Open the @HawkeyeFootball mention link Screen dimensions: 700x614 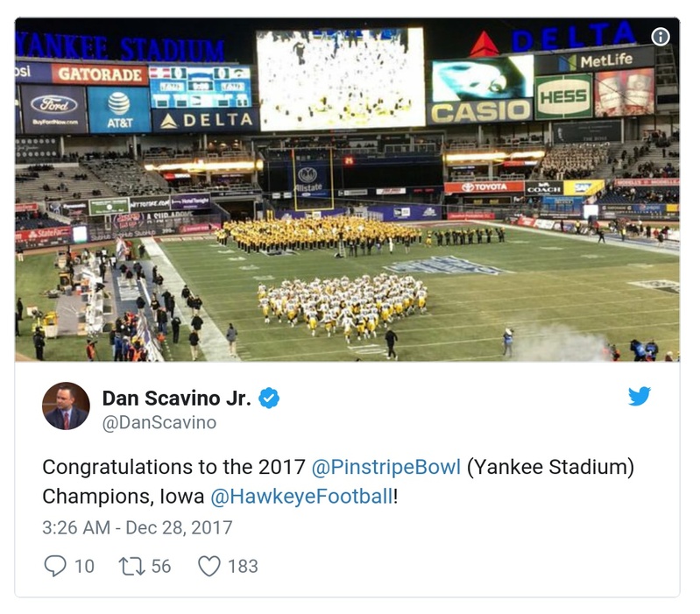pyautogui.click(x=301, y=497)
